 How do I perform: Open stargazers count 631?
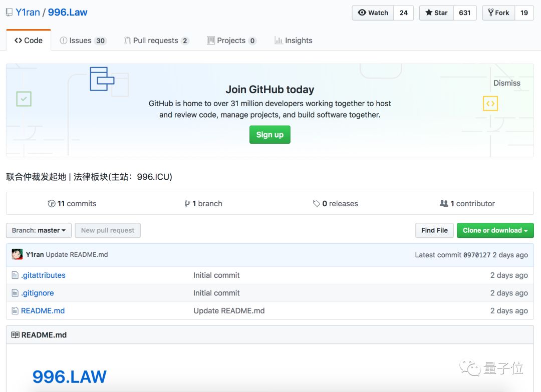pos(465,13)
